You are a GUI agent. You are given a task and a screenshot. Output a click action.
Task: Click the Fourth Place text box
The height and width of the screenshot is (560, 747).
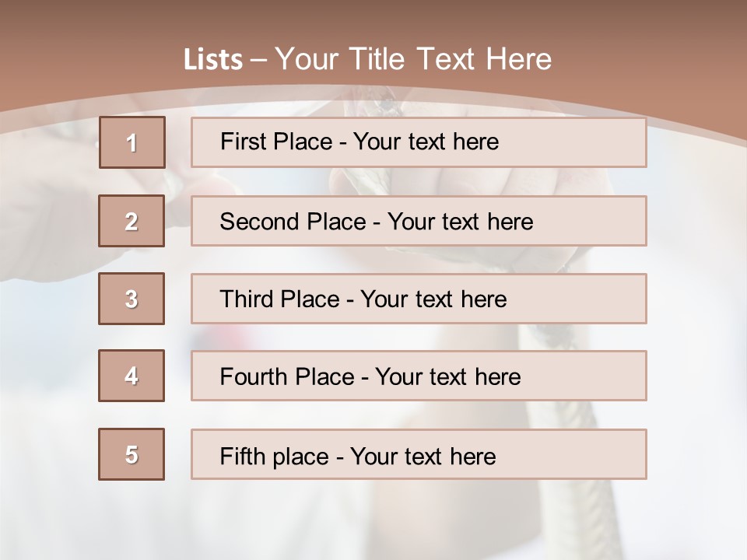click(419, 376)
